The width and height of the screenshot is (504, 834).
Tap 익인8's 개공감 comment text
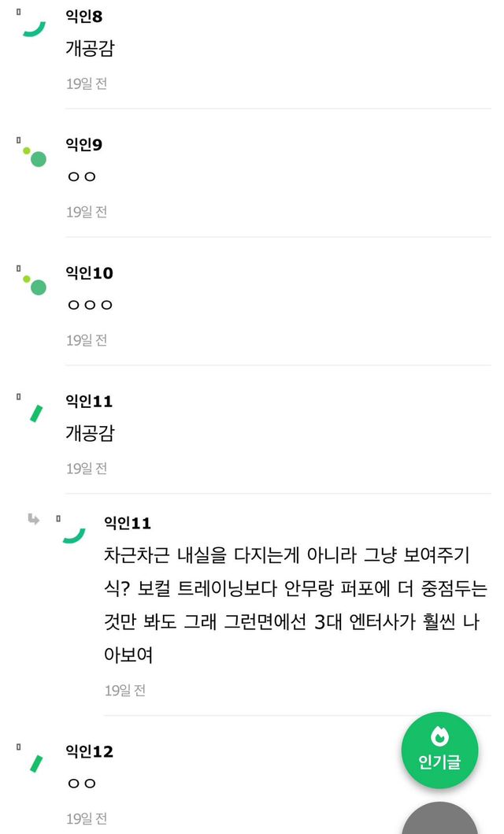[x=90, y=49]
